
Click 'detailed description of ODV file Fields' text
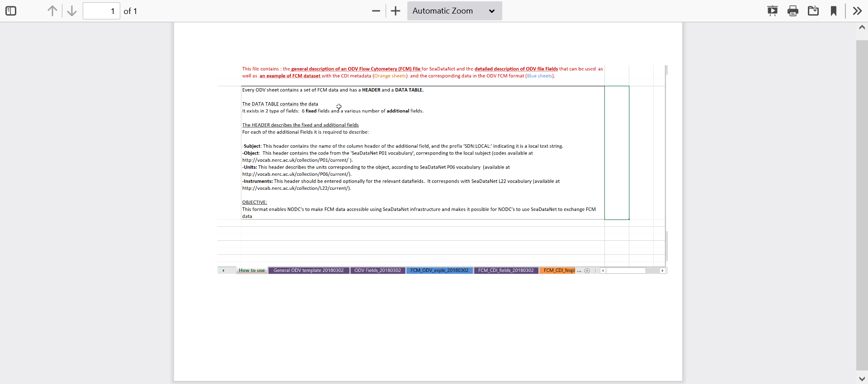tap(516, 69)
